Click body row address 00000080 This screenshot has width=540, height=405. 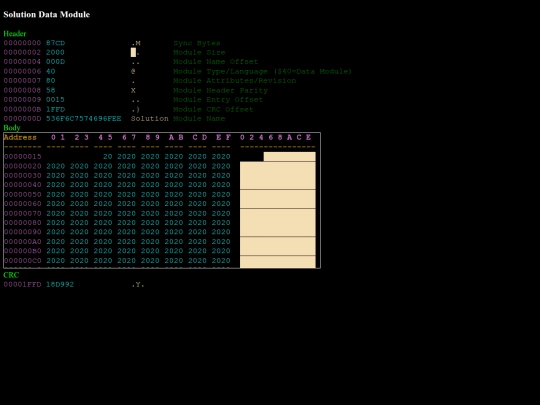pos(22,222)
